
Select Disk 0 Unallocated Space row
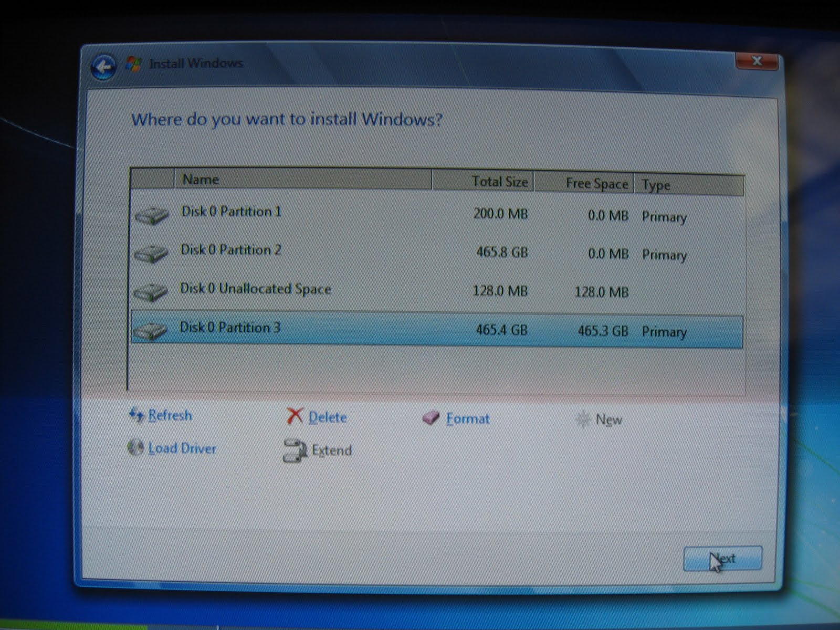(x=437, y=291)
